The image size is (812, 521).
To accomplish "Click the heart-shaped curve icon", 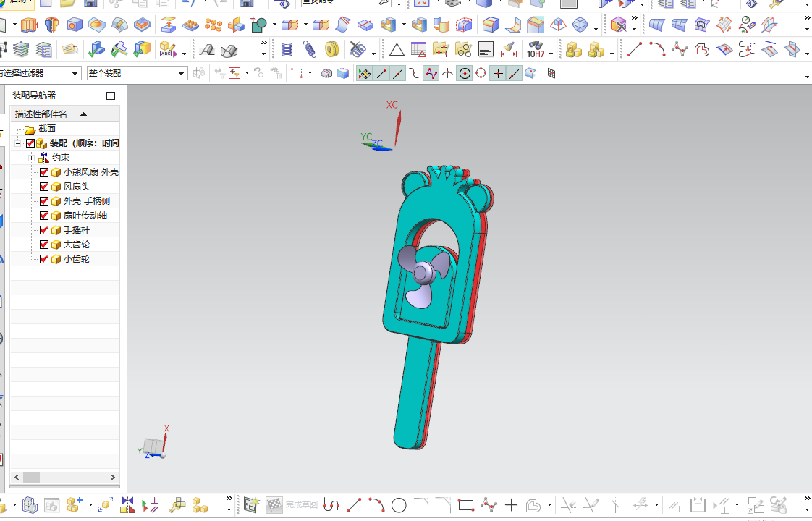I will pos(702,50).
